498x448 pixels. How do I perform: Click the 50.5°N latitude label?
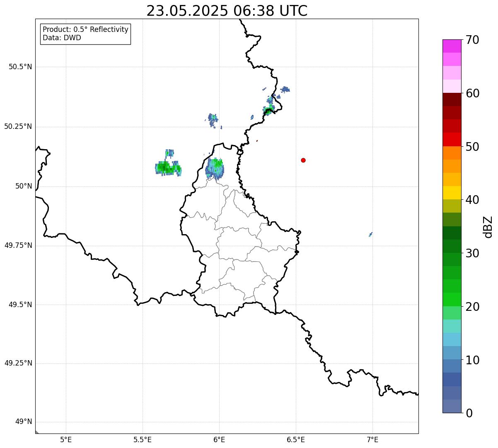tap(20, 67)
